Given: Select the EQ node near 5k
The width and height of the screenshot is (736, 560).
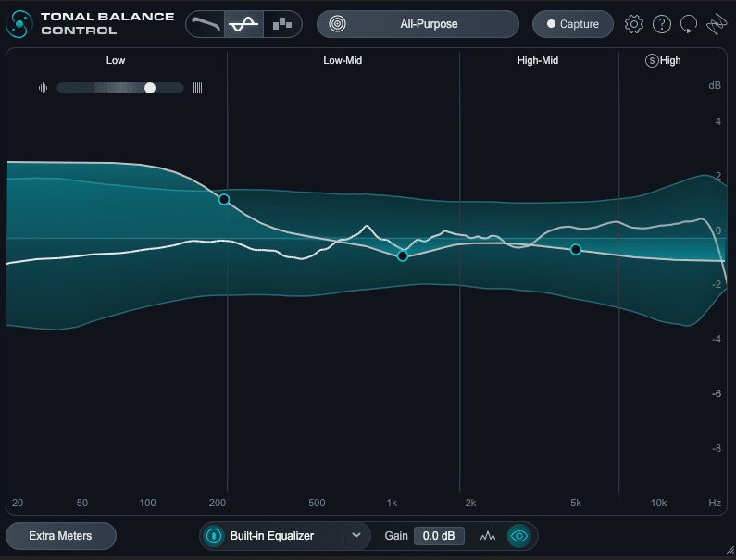Looking at the screenshot, I should (576, 250).
